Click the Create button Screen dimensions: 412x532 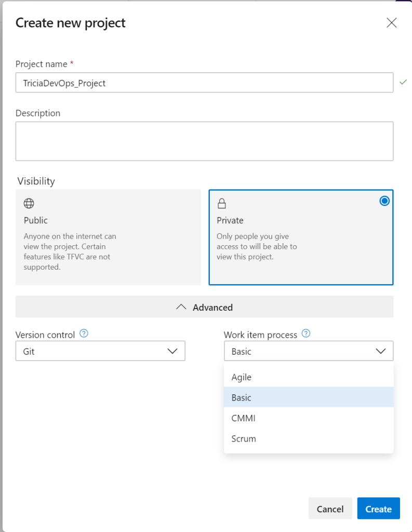coord(378,509)
